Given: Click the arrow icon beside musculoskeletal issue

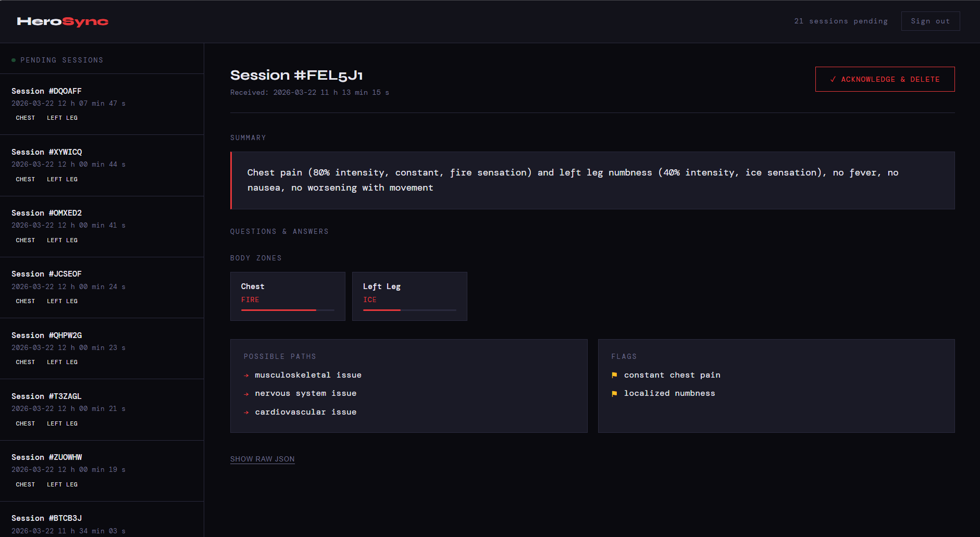Looking at the screenshot, I should [246, 376].
